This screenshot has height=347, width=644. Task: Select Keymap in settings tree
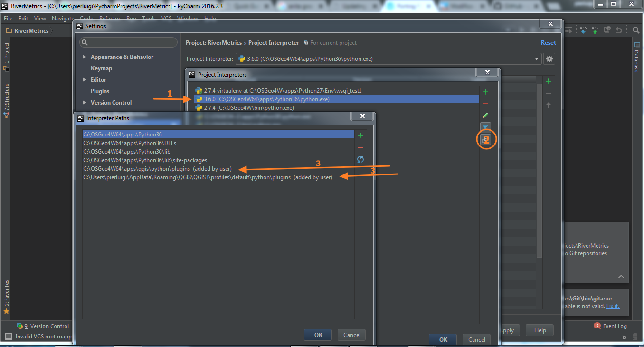tap(102, 68)
